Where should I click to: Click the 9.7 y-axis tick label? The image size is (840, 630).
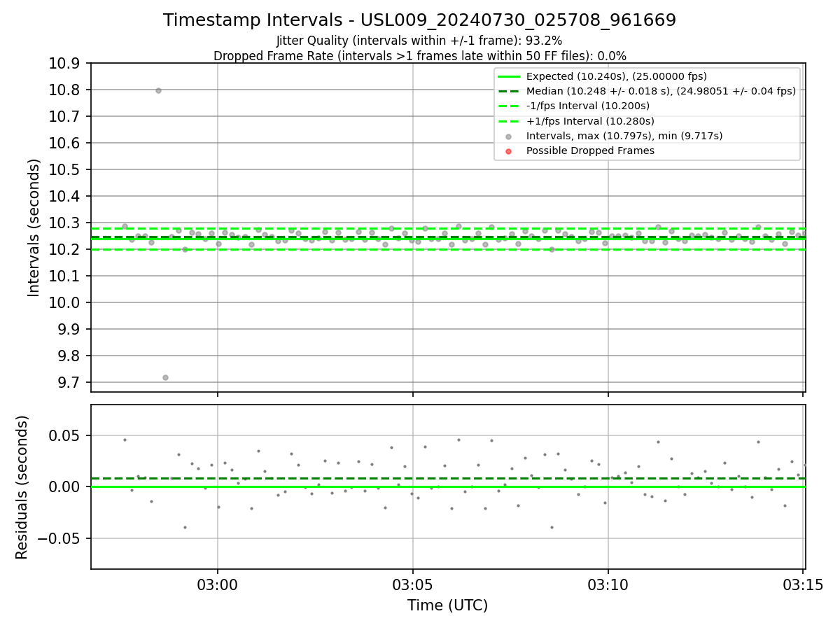[x=69, y=383]
